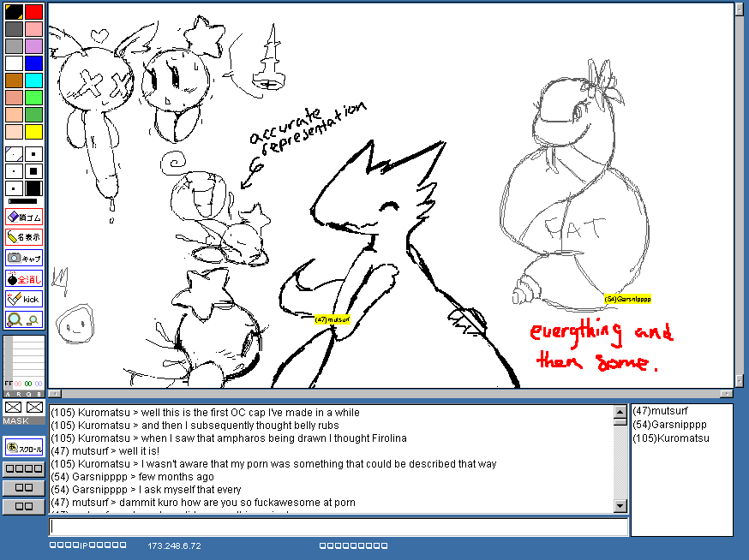Zoom in with the plus magnifier
The height and width of the screenshot is (560, 749).
[x=15, y=320]
